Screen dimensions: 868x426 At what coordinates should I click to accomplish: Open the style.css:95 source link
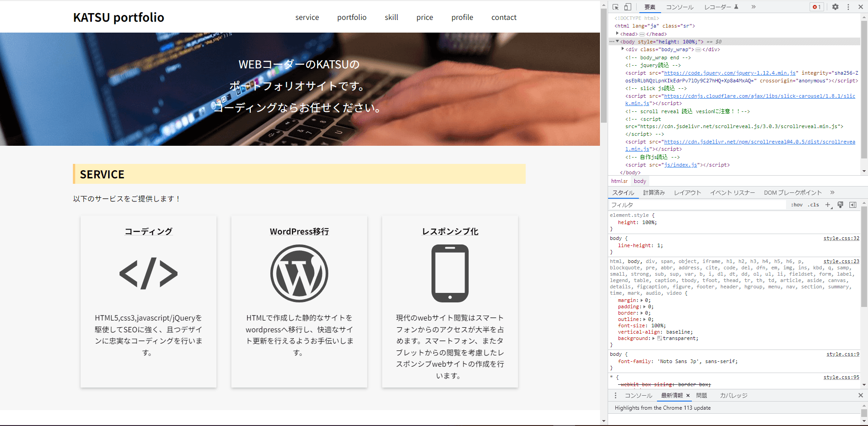coord(841,377)
